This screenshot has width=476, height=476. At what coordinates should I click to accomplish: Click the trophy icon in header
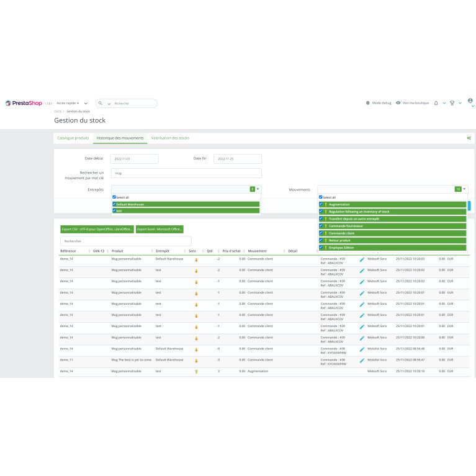click(452, 103)
